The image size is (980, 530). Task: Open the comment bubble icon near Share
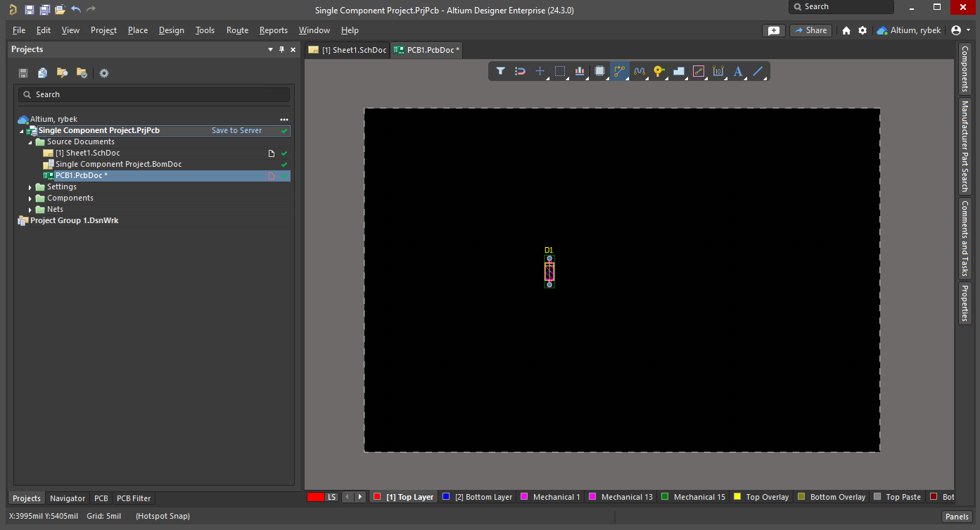773,30
